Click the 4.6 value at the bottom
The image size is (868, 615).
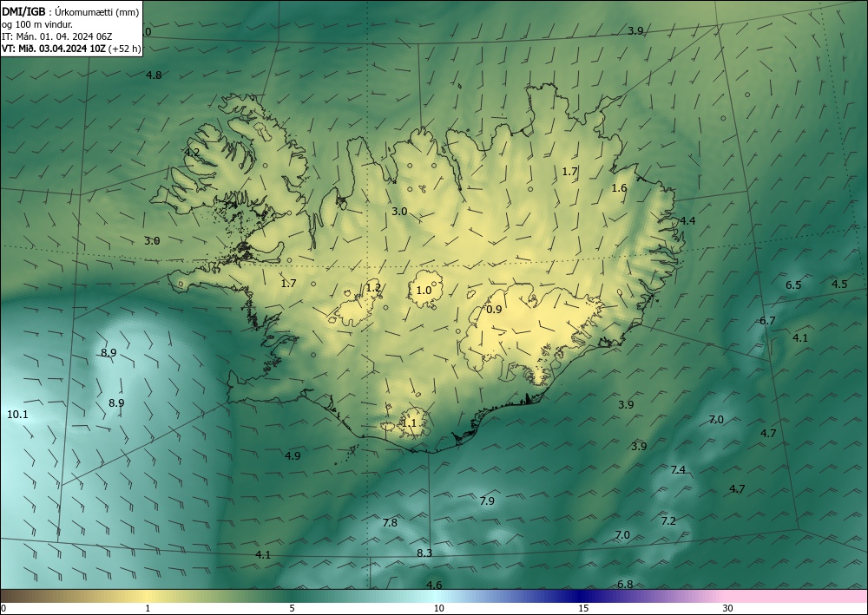[x=434, y=586]
